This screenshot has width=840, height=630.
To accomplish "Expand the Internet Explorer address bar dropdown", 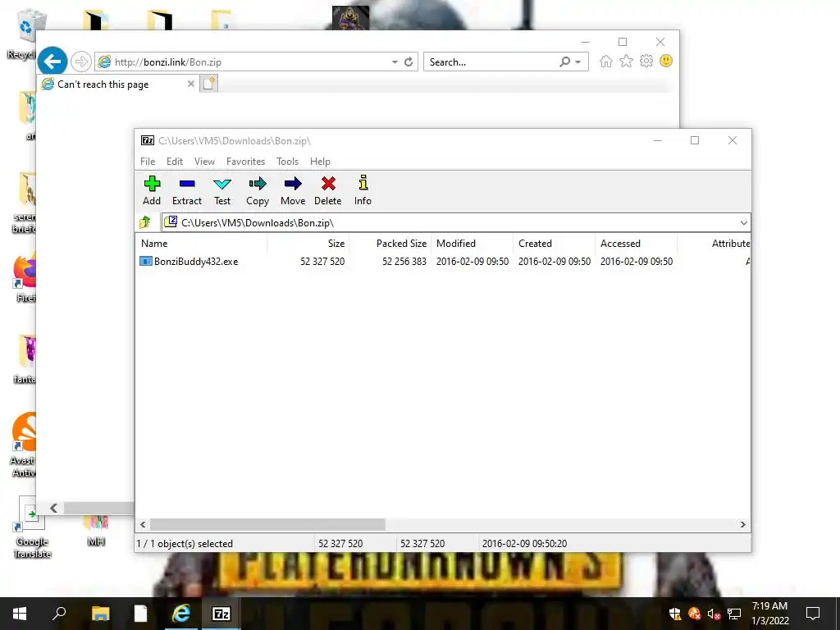I will point(395,62).
